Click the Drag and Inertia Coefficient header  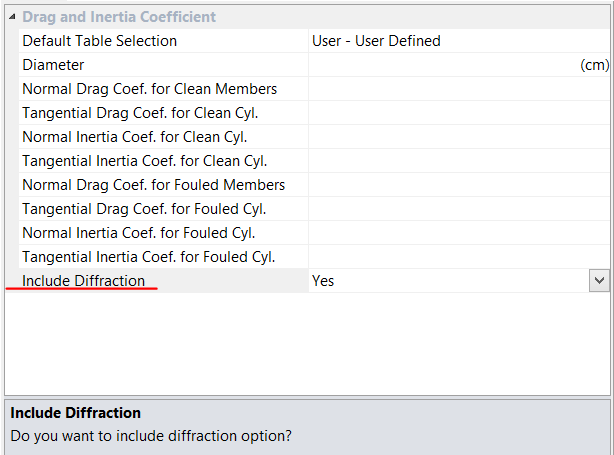coord(119,17)
